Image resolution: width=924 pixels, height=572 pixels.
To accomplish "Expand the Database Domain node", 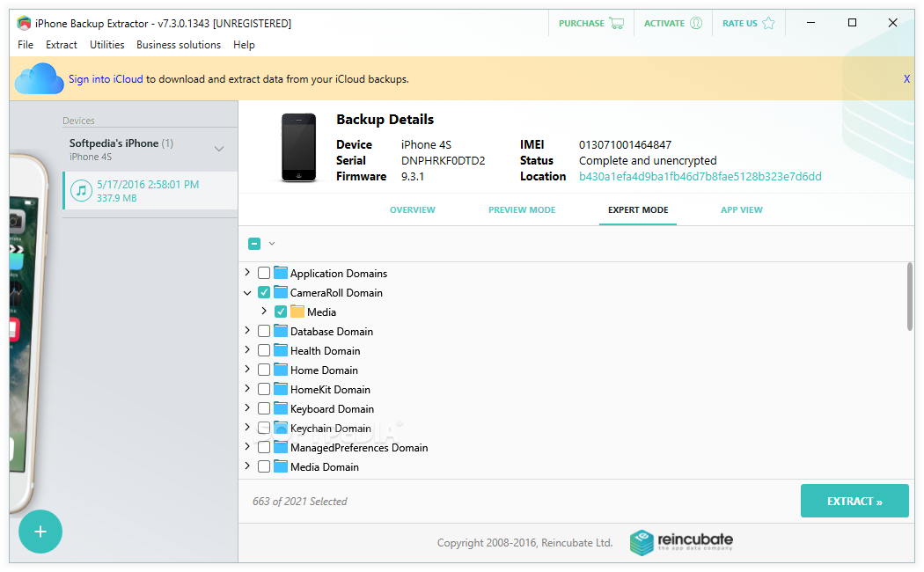I will point(247,331).
